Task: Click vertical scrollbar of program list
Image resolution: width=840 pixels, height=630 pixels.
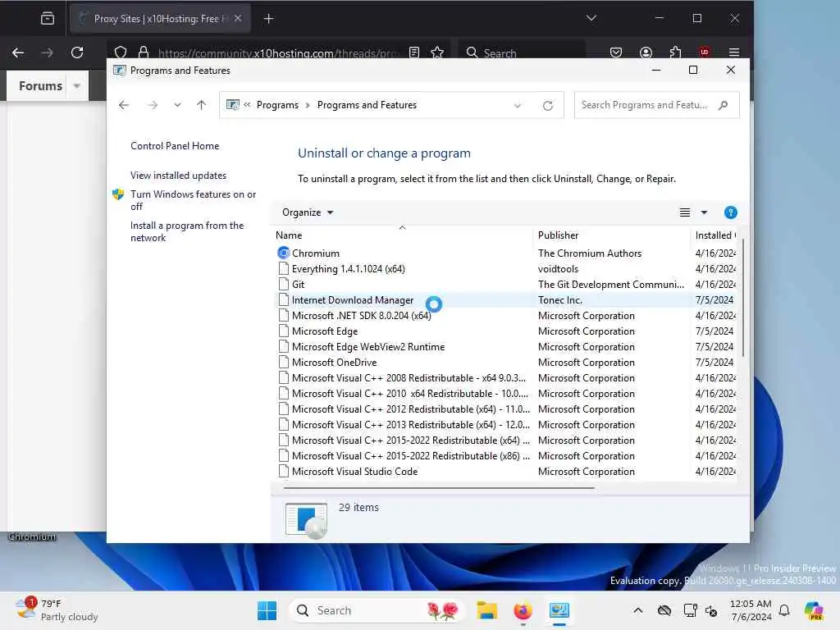Action: [x=742, y=299]
